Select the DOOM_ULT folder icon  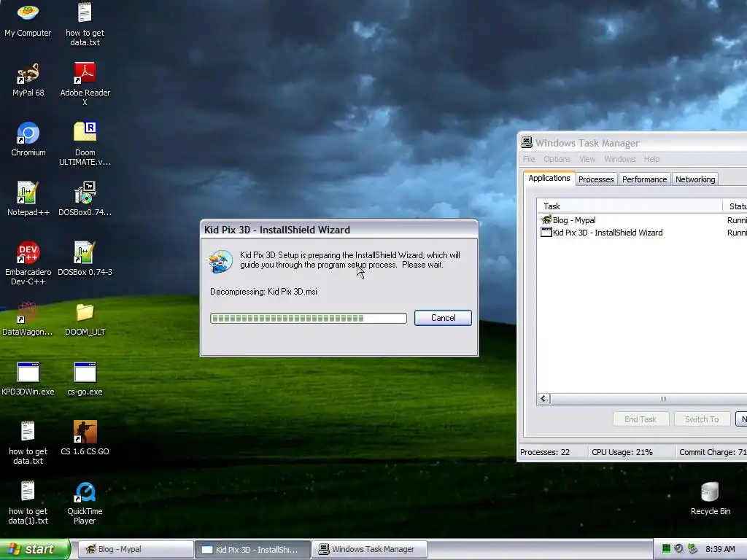[x=85, y=319]
